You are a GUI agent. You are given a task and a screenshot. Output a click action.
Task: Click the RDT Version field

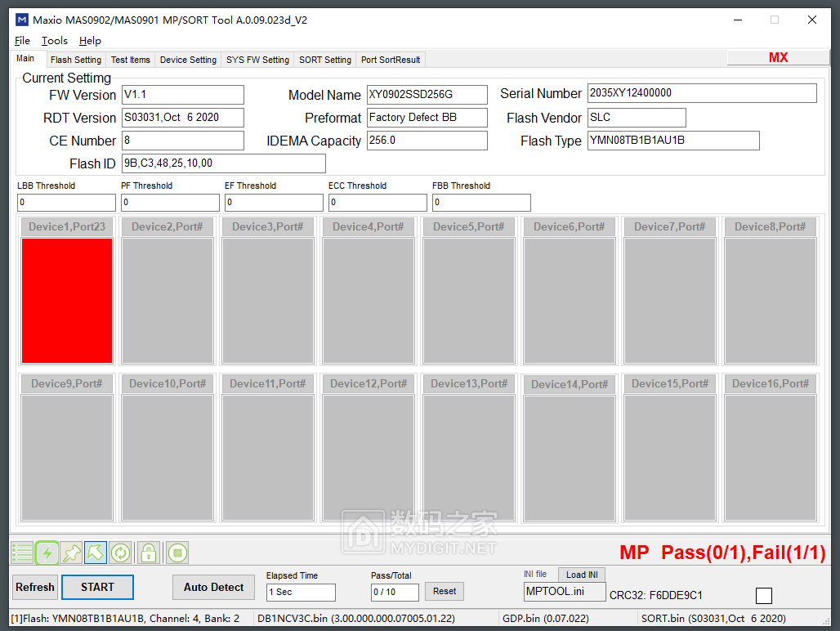click(x=183, y=118)
